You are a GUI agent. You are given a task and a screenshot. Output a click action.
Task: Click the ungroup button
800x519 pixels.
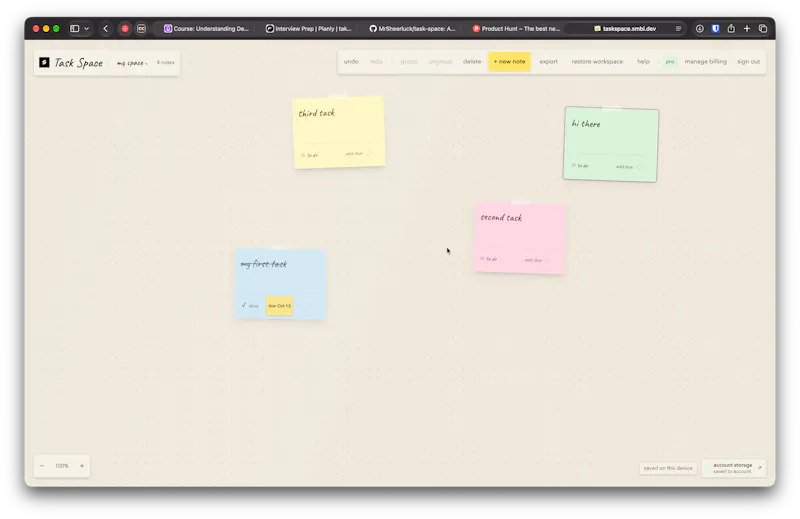(x=440, y=62)
